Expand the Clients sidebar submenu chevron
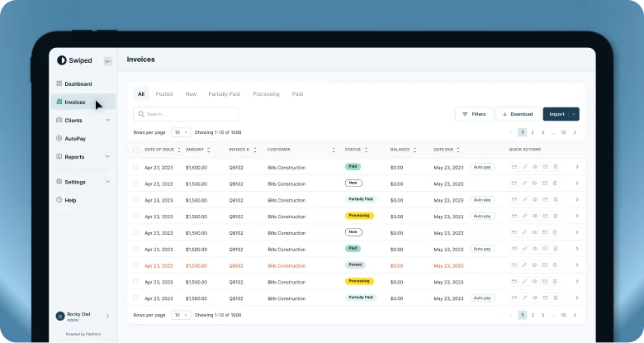This screenshot has width=644, height=343. [x=107, y=120]
